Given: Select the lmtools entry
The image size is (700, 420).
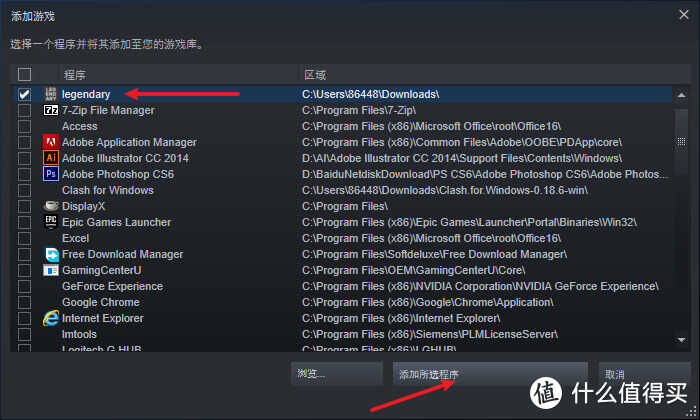Looking at the screenshot, I should tap(79, 334).
